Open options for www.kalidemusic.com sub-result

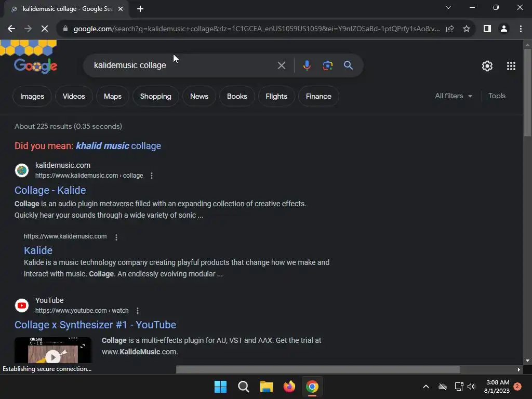[116, 237]
